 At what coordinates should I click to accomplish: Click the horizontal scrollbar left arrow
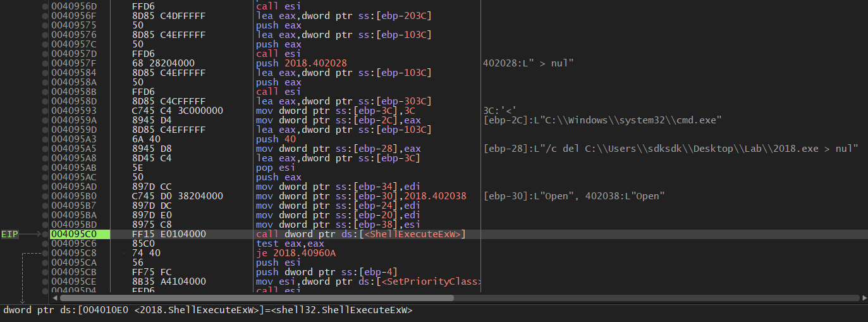click(x=55, y=297)
